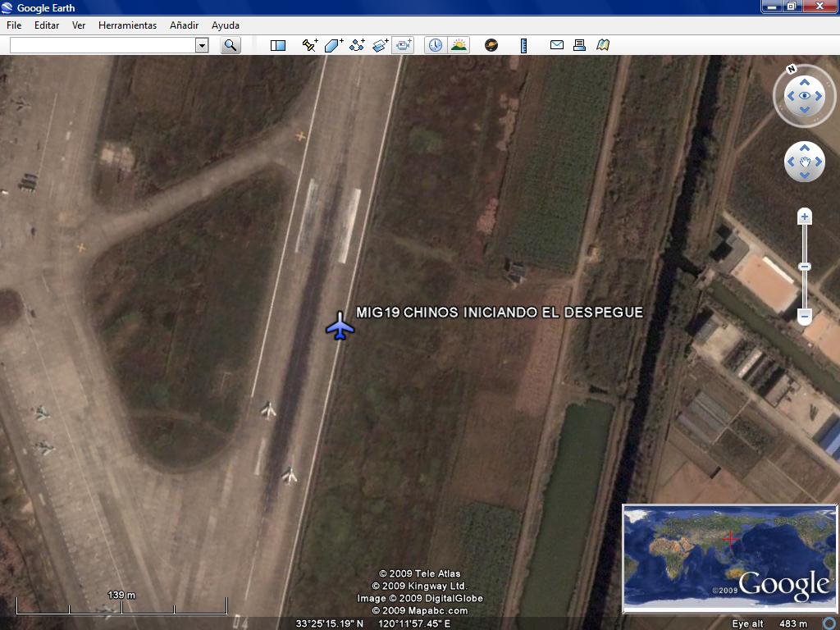Click the zoom in plus button
The width and height of the screenshot is (840, 630).
click(805, 217)
